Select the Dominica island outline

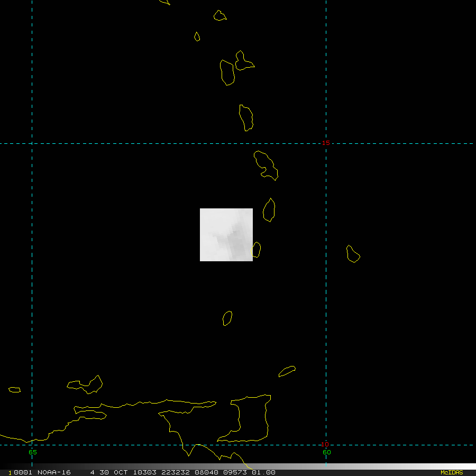[x=246, y=118]
